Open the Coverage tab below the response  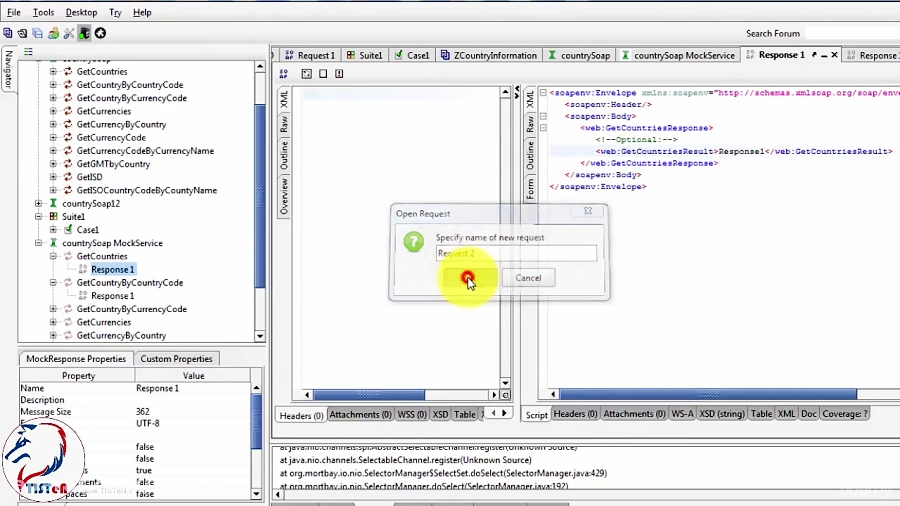[x=844, y=414]
